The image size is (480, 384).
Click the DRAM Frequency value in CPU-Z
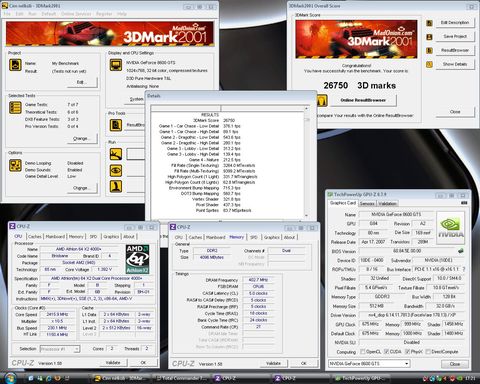(258, 280)
